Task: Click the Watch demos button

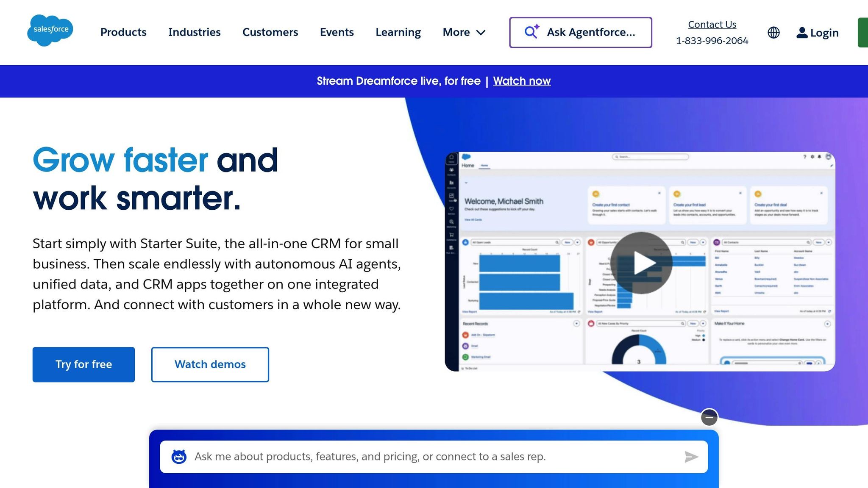Action: [x=210, y=364]
